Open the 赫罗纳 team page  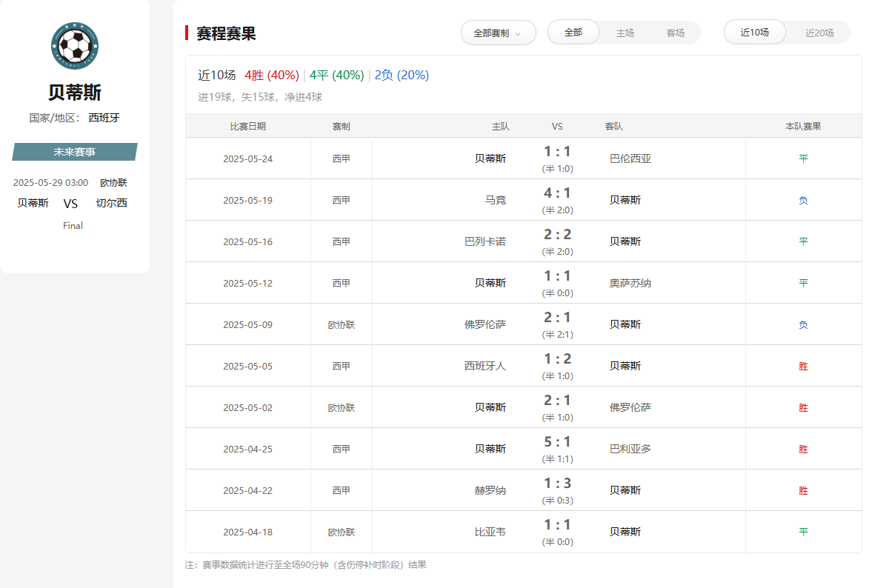coord(490,490)
